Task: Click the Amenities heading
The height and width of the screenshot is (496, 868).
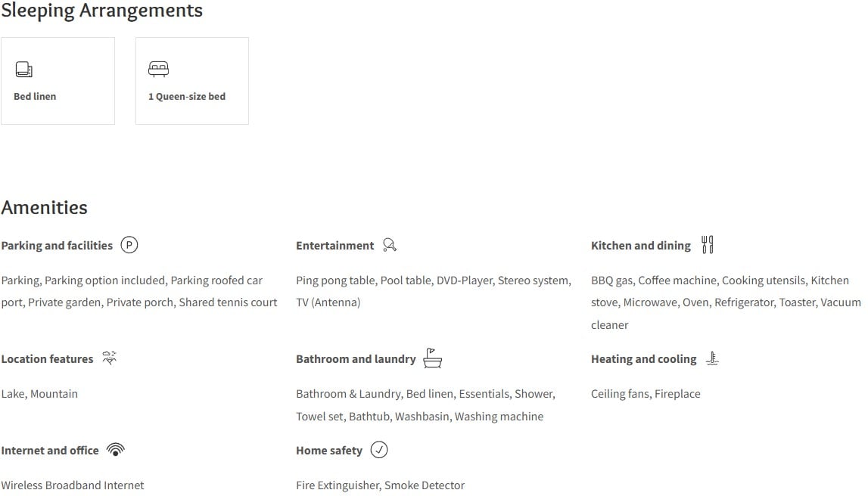Action: pyautogui.click(x=45, y=207)
